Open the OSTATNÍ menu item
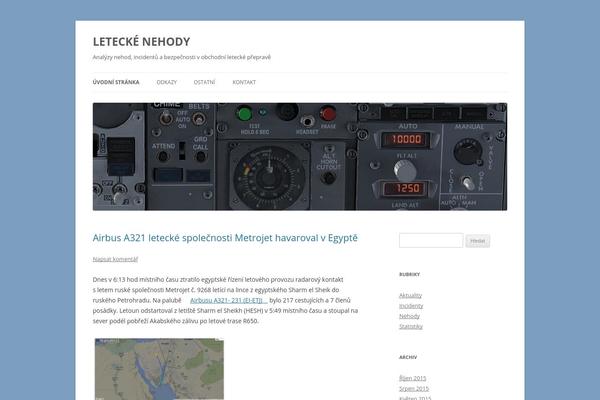 (204, 82)
